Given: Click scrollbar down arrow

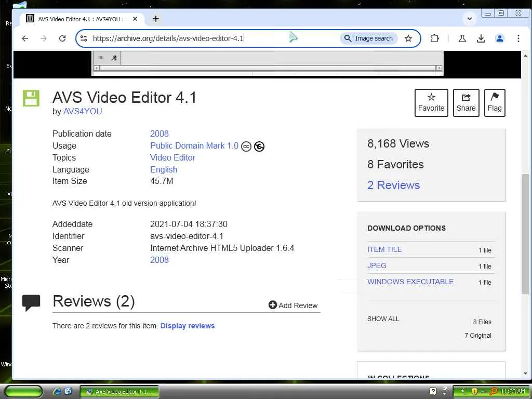Looking at the screenshot, I should click(525, 374).
